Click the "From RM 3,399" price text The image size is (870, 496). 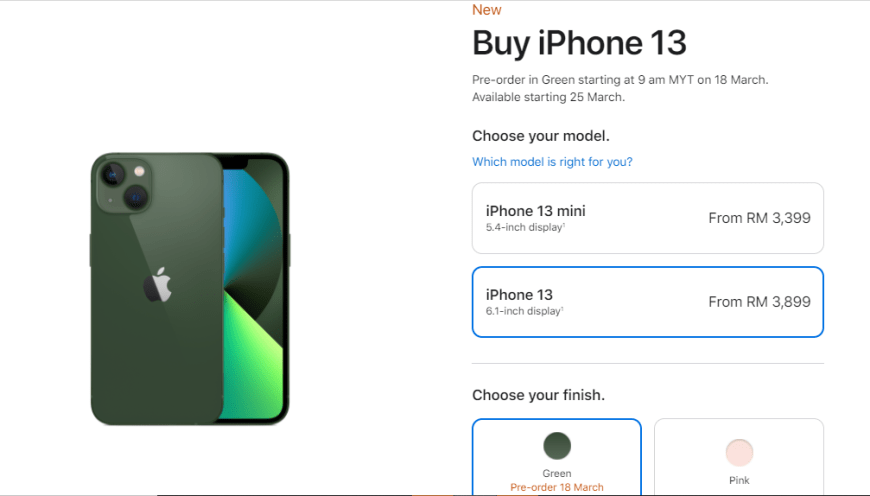pyautogui.click(x=759, y=218)
